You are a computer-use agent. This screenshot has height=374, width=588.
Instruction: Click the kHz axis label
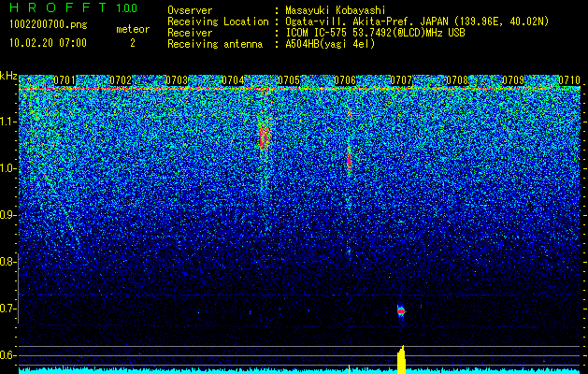8,76
